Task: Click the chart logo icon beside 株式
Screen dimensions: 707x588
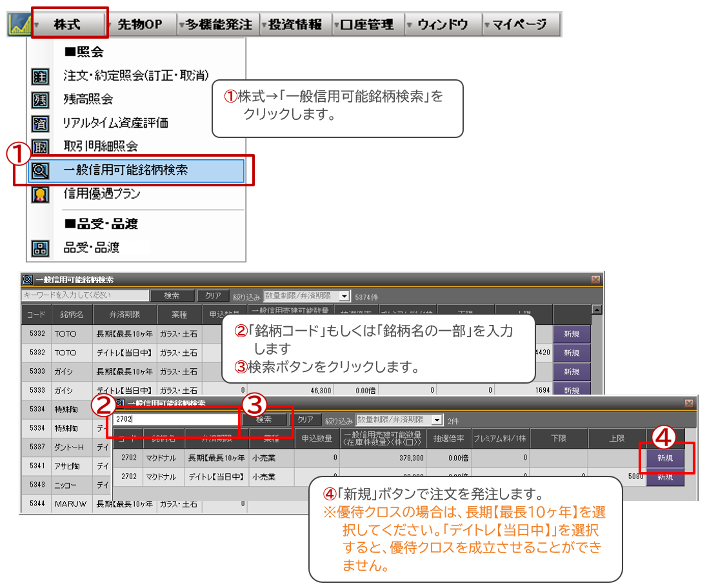Action: coord(19,24)
